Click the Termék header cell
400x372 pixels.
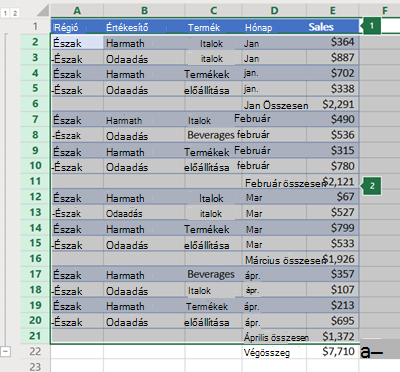(214, 27)
